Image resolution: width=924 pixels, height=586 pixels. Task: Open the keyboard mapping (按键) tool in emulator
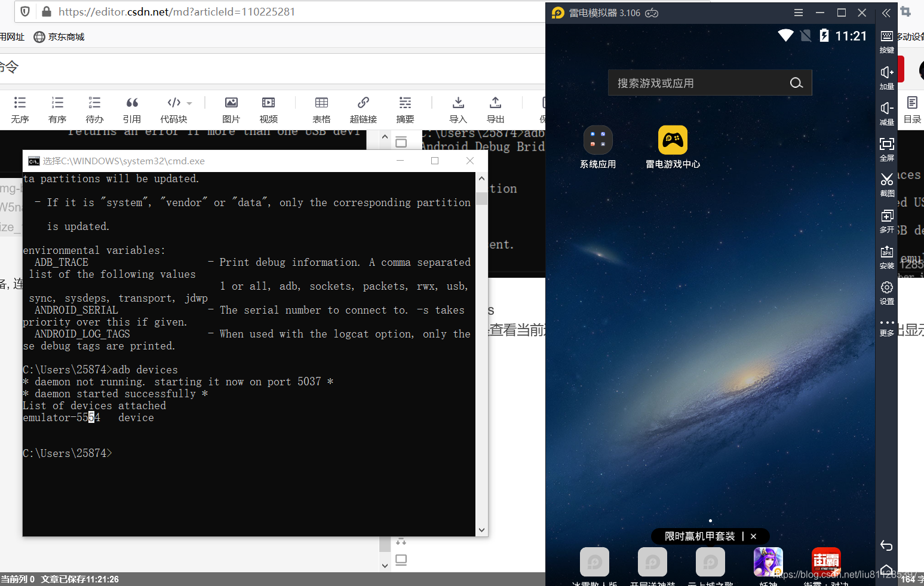pos(887,42)
